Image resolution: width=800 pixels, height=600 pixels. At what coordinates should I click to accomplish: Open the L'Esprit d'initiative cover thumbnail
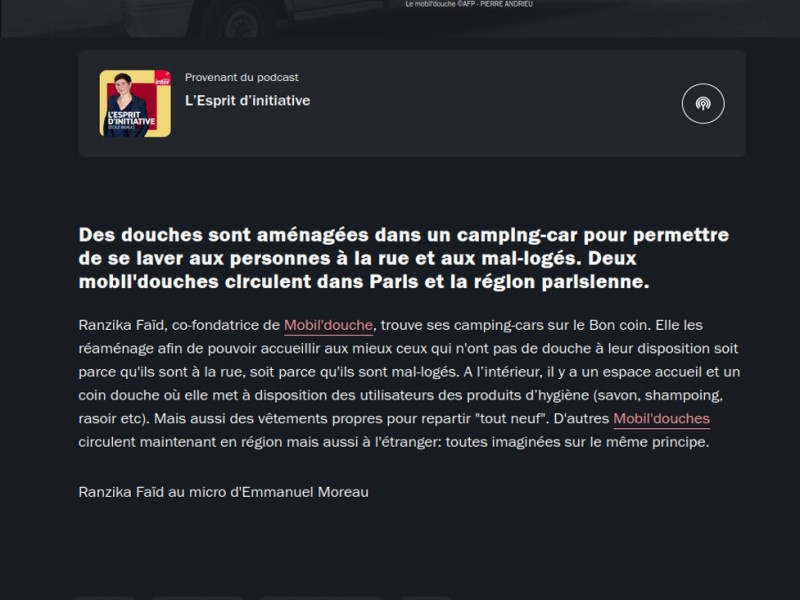pos(135,104)
